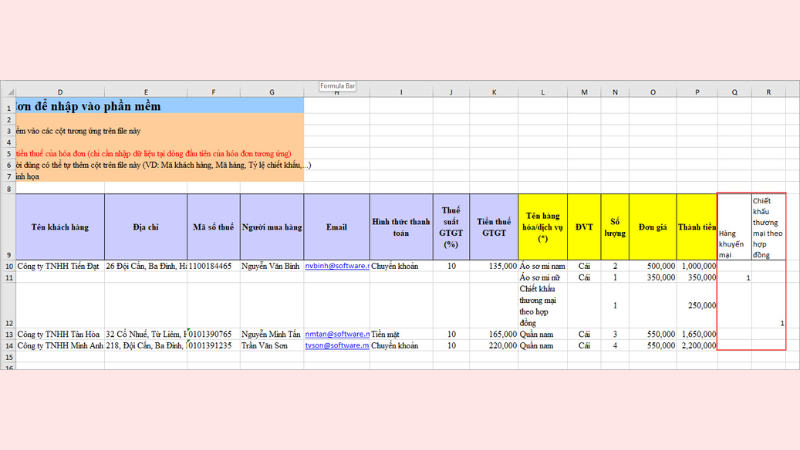Viewport: 800px width, 450px height.
Task: Click the 'Tên khách hàng' header cell
Action: 60,227
